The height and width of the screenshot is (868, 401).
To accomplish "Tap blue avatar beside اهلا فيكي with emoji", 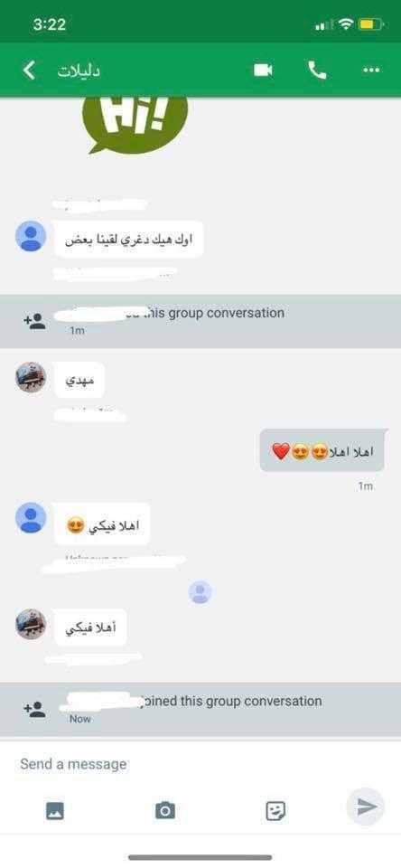I will 31,518.
